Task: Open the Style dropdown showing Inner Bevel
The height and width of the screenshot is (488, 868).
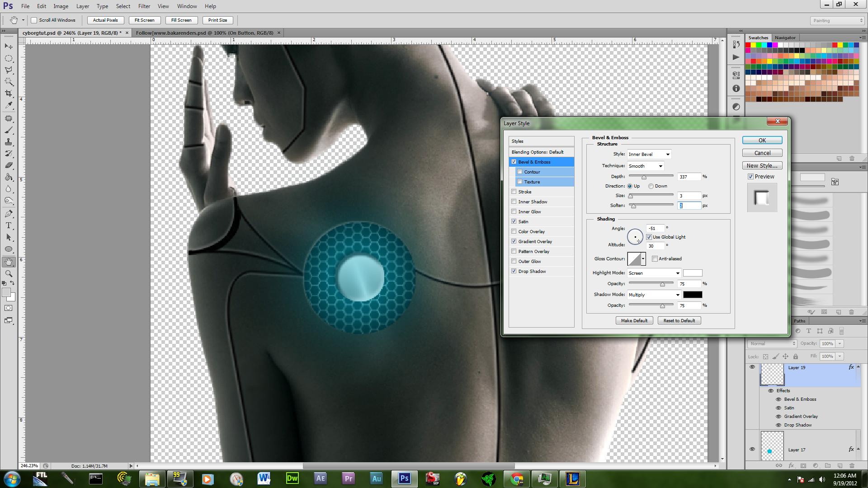Action: click(649, 154)
